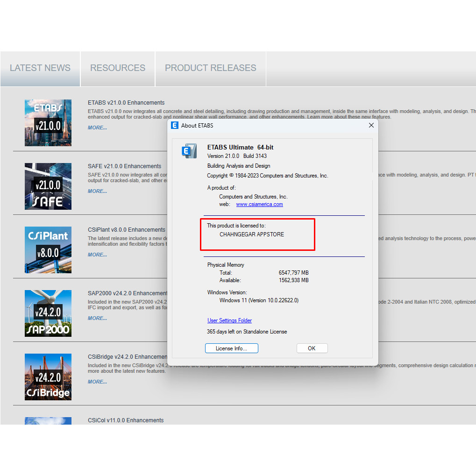The width and height of the screenshot is (476, 476).
Task: Click OK to dismiss About ETABS
Action: click(312, 348)
